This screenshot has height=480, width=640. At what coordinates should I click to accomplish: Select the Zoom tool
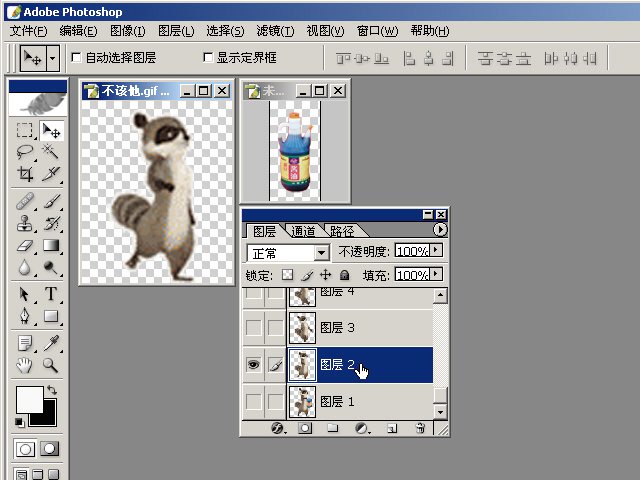coord(51,365)
